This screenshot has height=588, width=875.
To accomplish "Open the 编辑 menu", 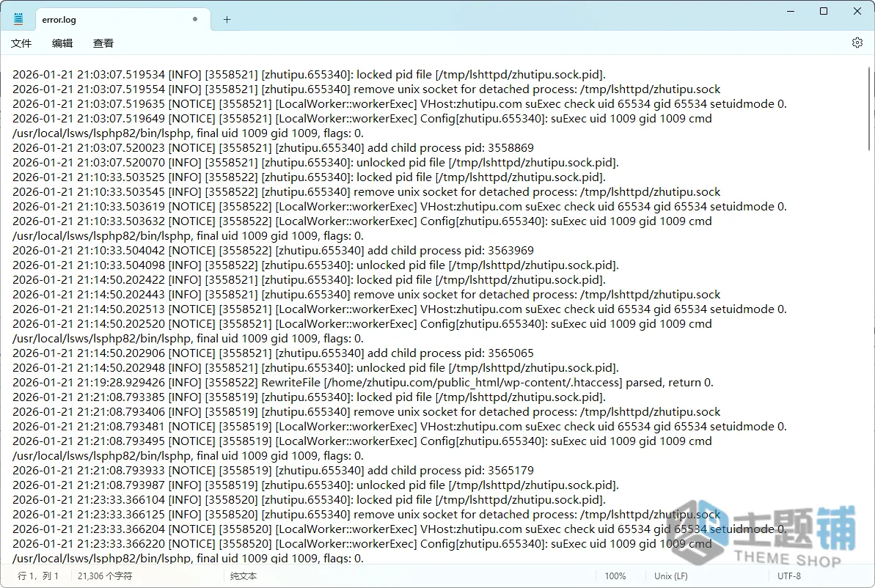I will (x=62, y=43).
